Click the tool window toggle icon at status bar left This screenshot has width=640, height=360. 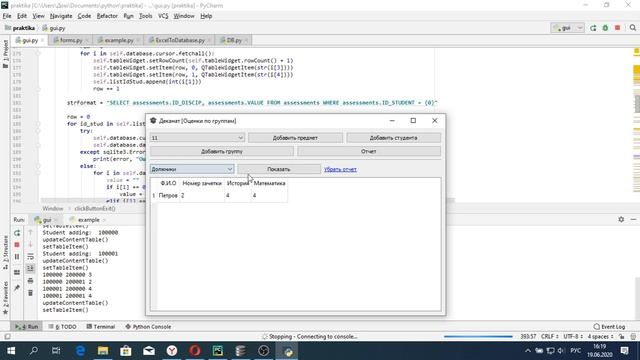click(7, 337)
